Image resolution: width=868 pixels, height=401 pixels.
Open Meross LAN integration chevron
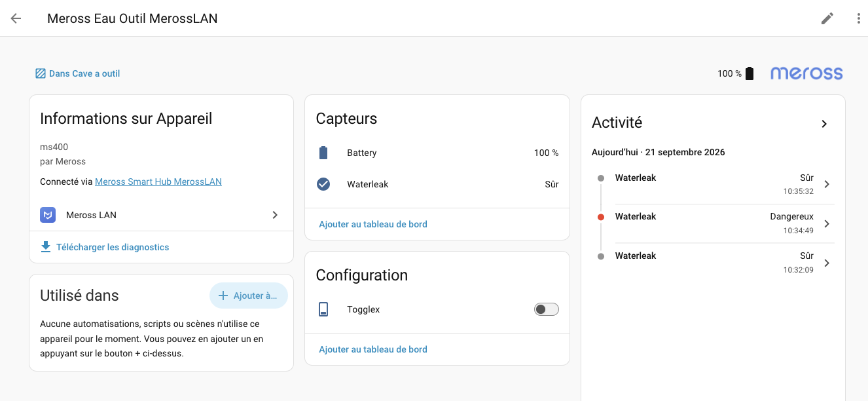pyautogui.click(x=275, y=215)
